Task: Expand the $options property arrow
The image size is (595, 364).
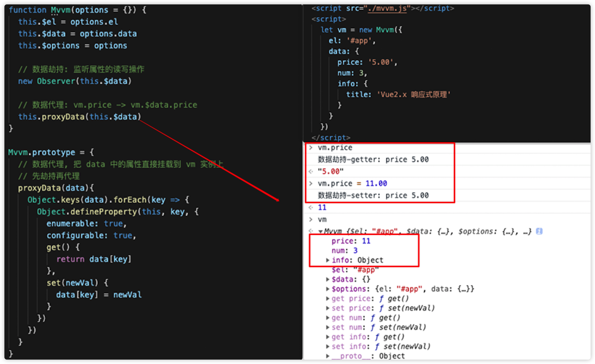Action: 328,289
